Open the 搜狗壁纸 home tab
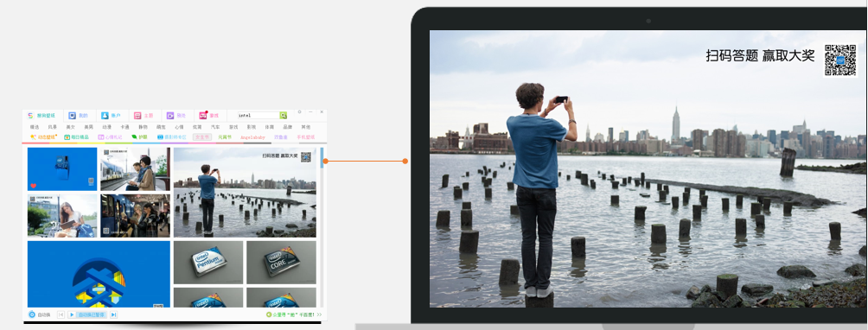 click(x=41, y=116)
